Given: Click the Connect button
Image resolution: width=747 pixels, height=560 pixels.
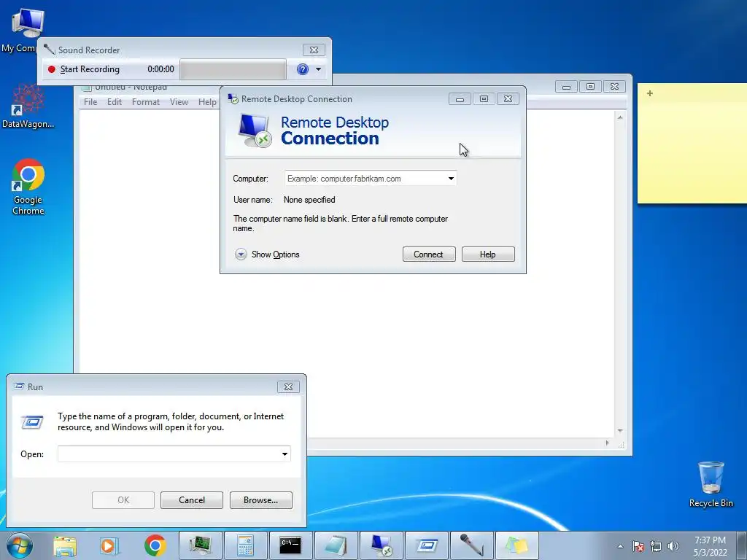Looking at the screenshot, I should tap(429, 254).
